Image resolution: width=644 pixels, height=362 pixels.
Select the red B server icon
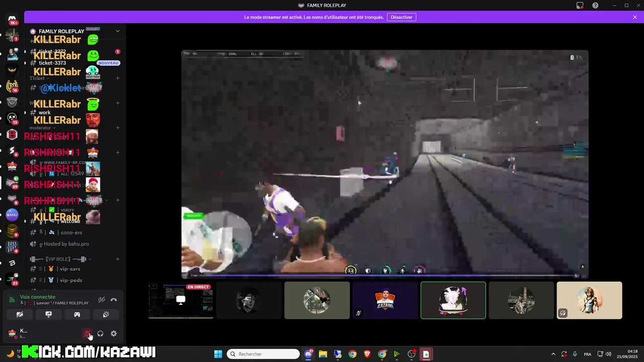(13, 134)
